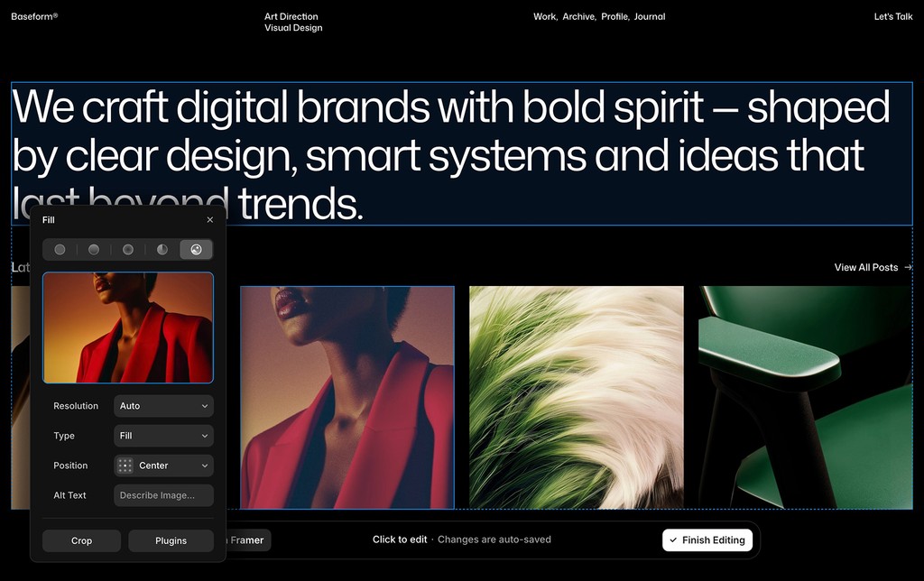Click the Finish Editing button
Image resolution: width=924 pixels, height=581 pixels.
tap(707, 539)
